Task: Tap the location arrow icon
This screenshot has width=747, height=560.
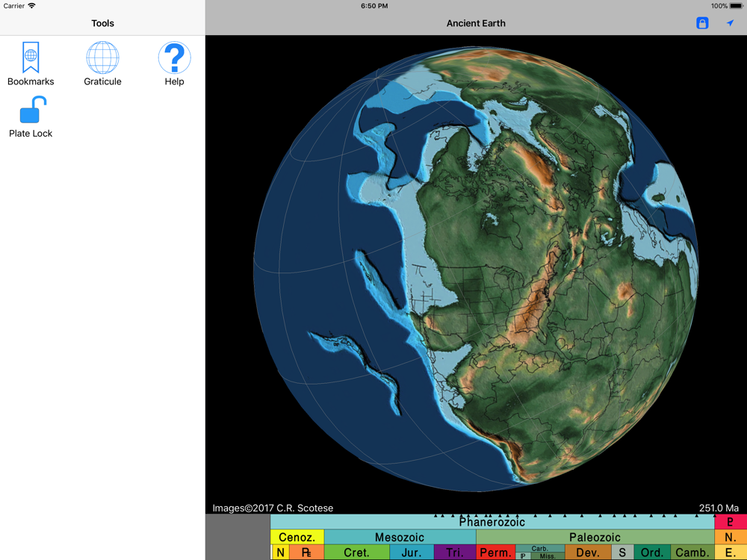Action: coord(730,23)
